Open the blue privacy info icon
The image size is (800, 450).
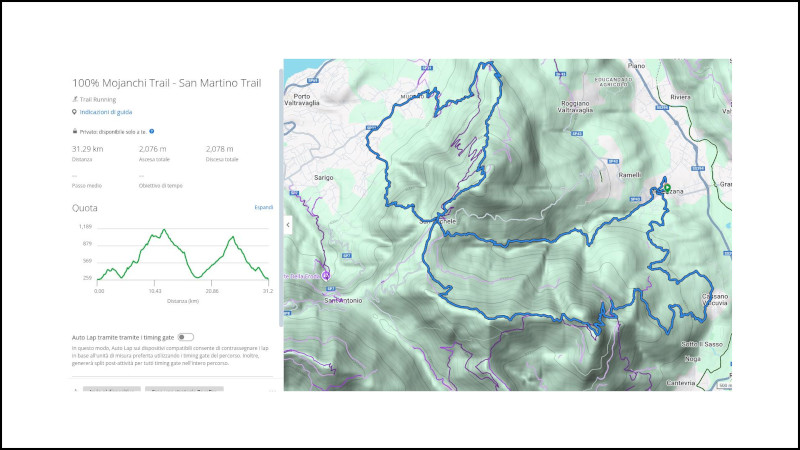pos(151,131)
